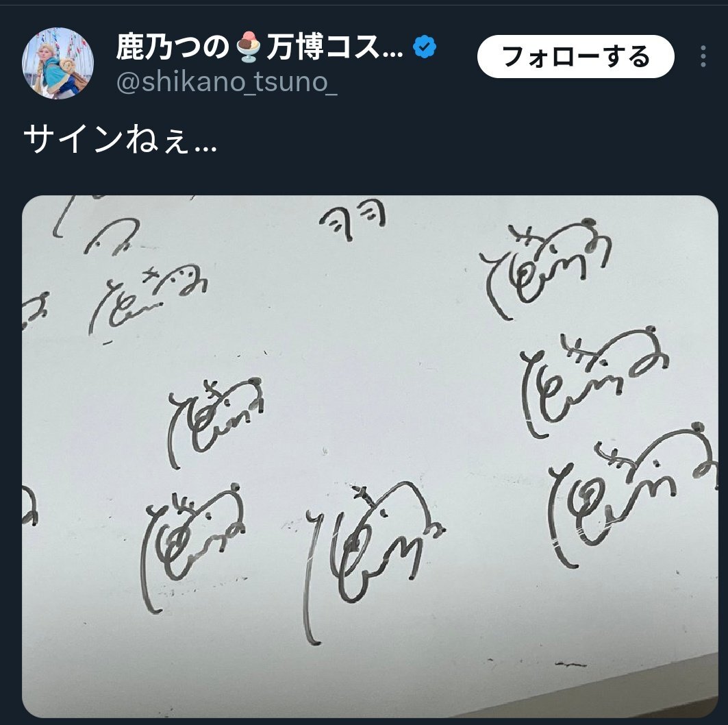Open the 鹿乃つの profile avatar picture
This screenshot has width=728, height=725.
(x=58, y=63)
